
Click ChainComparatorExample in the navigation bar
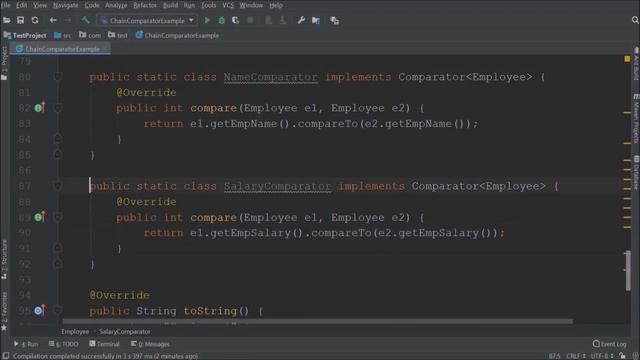[178, 36]
